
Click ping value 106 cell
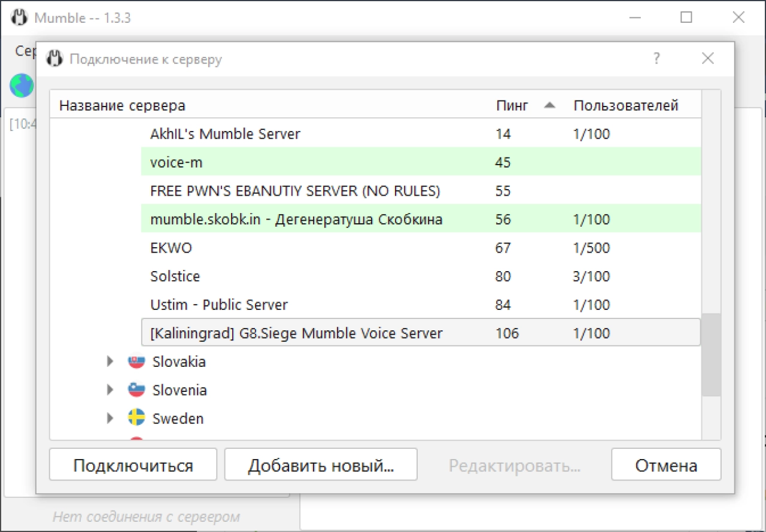pyautogui.click(x=507, y=333)
